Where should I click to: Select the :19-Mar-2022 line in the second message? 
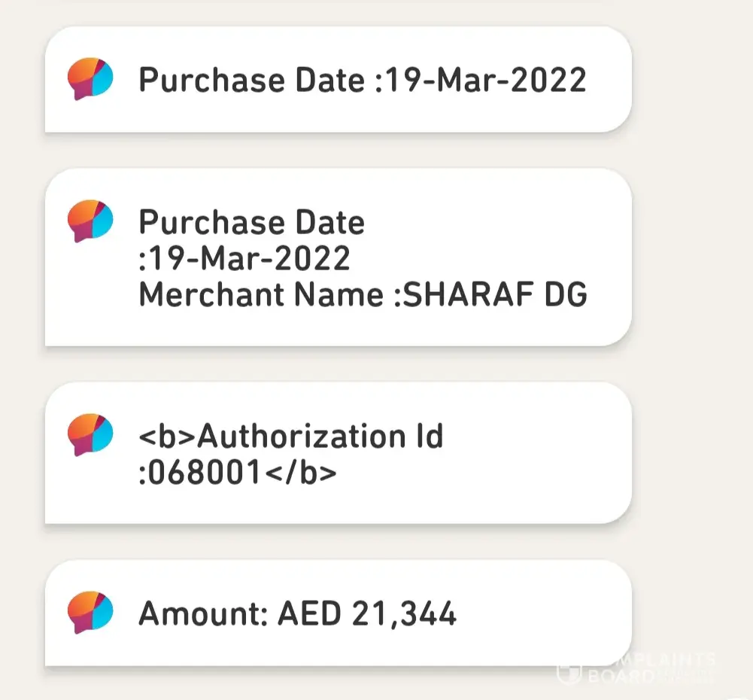[245, 259]
